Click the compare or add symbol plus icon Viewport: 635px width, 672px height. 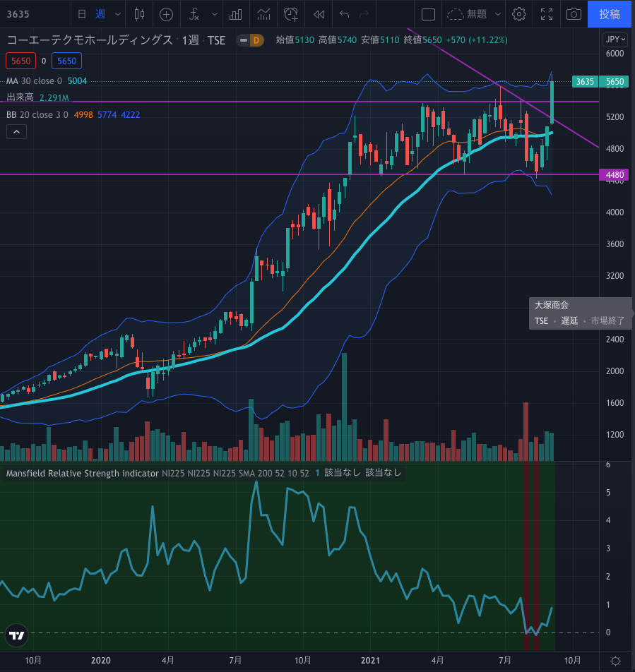167,14
